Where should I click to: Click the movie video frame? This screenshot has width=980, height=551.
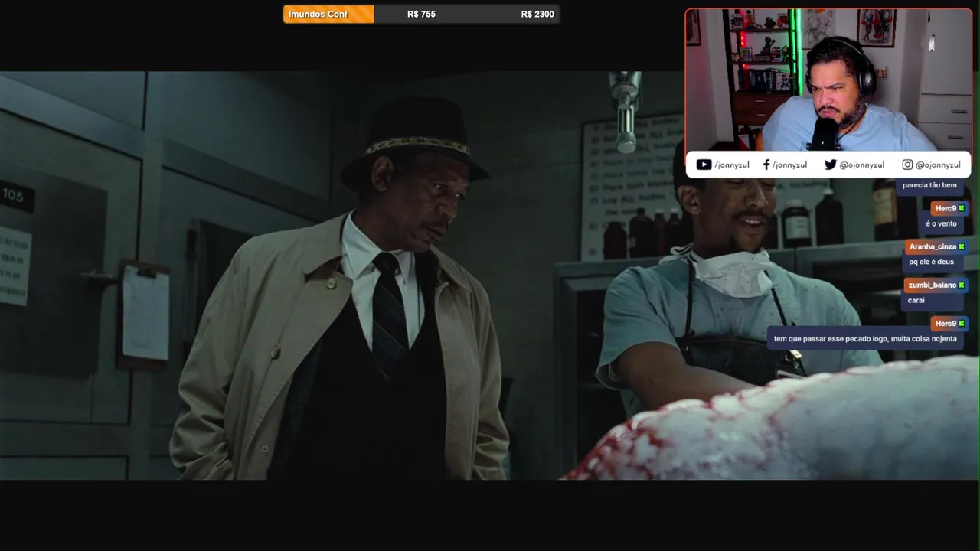[490, 275]
